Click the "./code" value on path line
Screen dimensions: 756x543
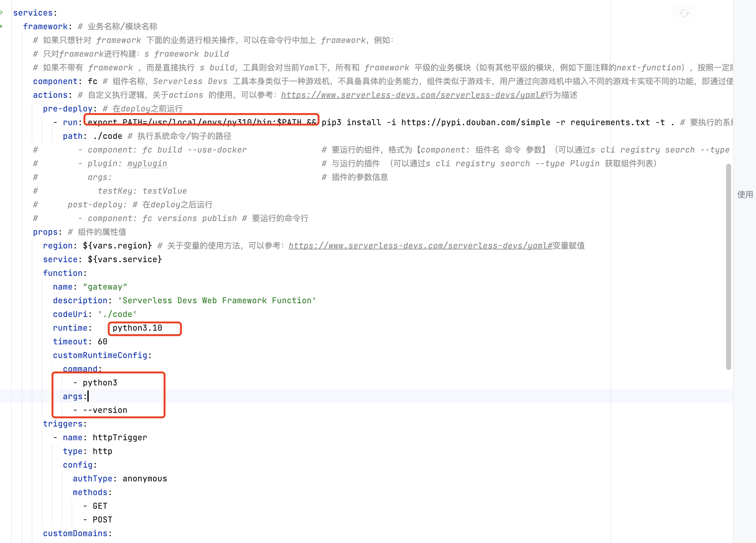(x=108, y=136)
